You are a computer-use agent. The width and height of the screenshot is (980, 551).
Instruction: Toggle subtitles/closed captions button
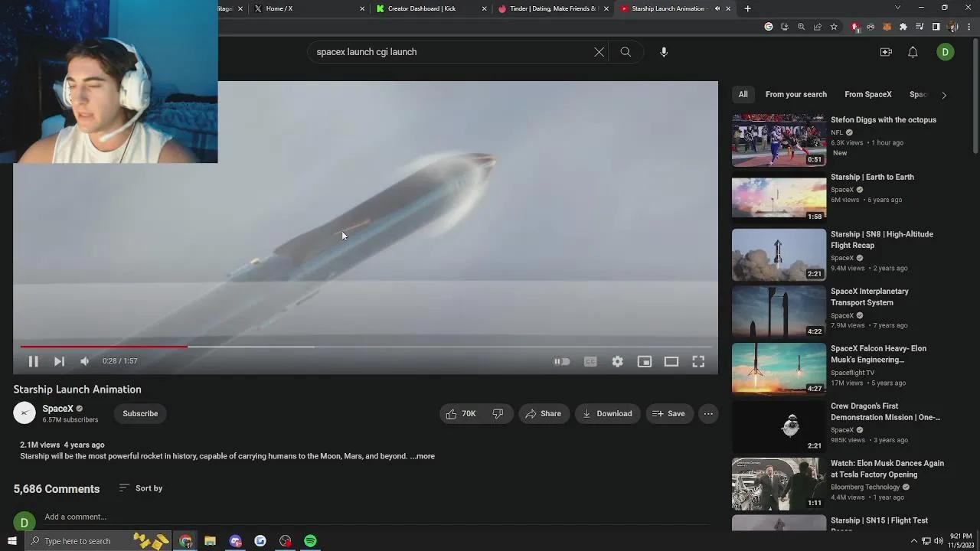(590, 361)
